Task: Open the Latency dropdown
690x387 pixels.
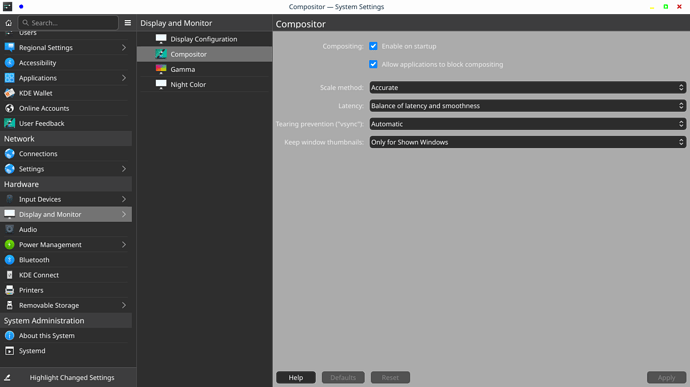Action: [528, 106]
